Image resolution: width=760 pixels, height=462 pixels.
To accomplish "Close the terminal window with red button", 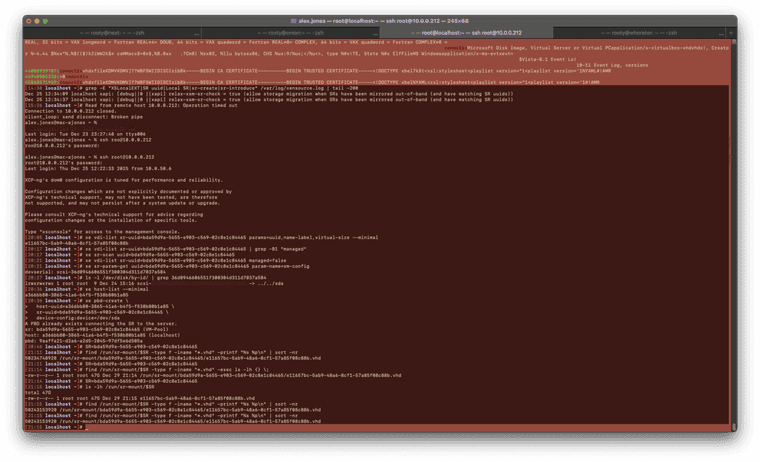I will pyautogui.click(x=29, y=20).
